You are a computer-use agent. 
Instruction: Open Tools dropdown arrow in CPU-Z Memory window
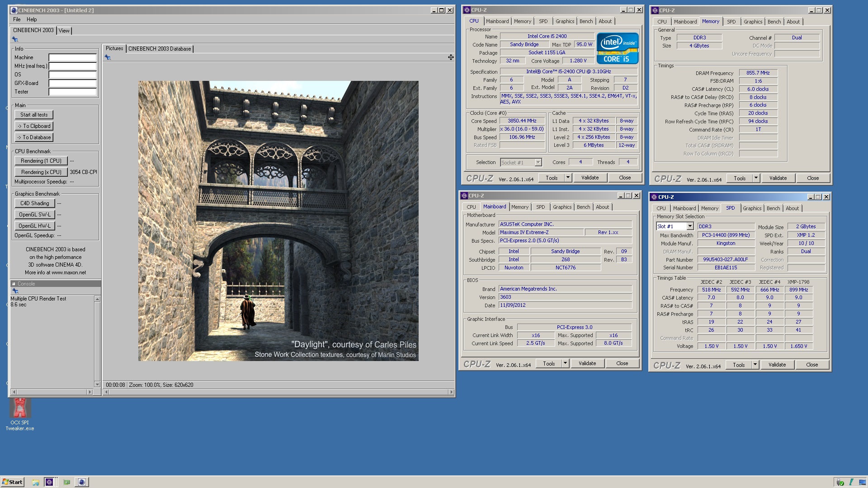point(756,178)
